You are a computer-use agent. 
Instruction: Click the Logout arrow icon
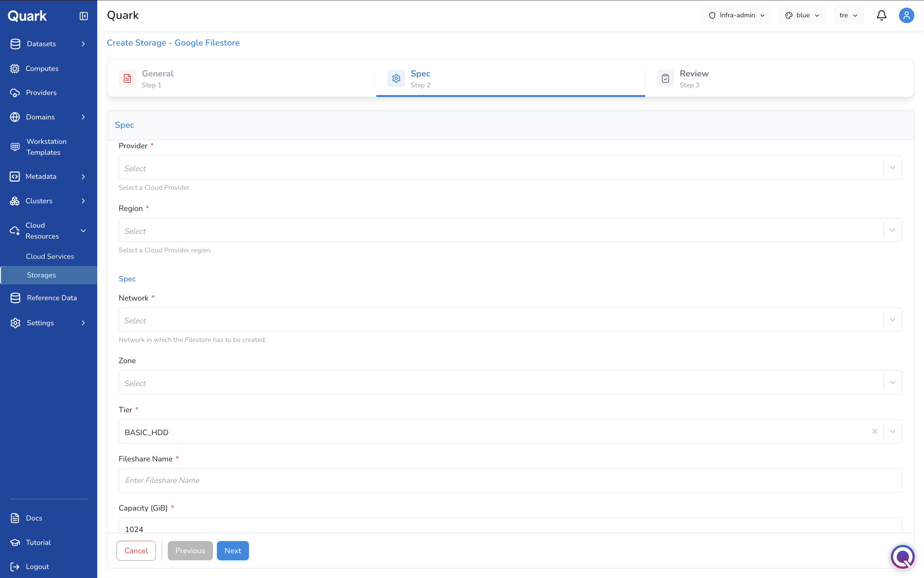tap(15, 566)
